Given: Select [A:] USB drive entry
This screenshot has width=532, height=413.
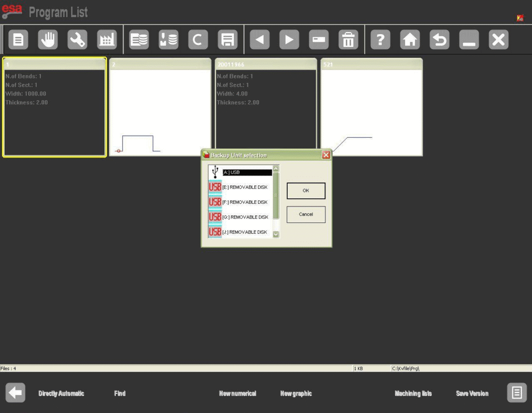Looking at the screenshot, I should click(x=247, y=172).
